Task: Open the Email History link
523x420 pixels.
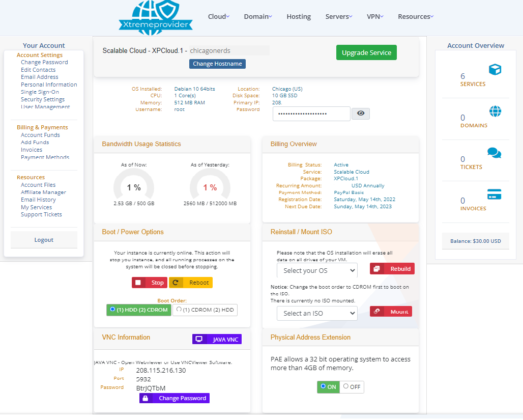Action: pyautogui.click(x=38, y=200)
